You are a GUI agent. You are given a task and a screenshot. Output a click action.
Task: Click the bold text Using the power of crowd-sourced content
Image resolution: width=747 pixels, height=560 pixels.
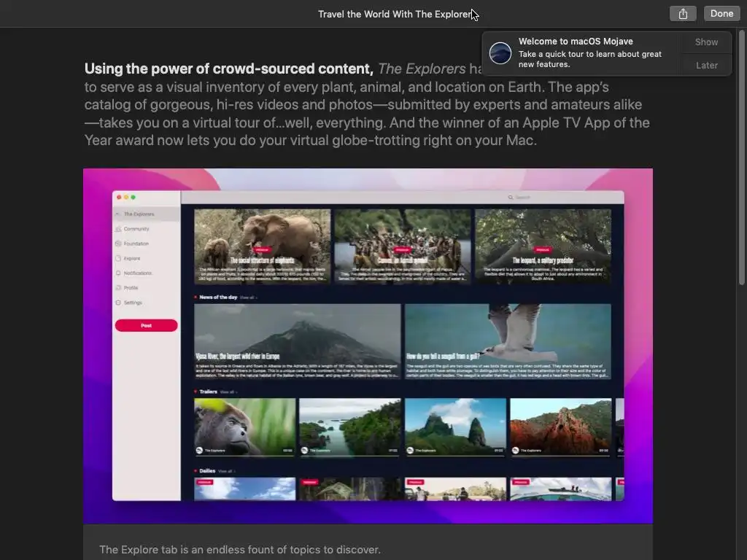point(228,69)
